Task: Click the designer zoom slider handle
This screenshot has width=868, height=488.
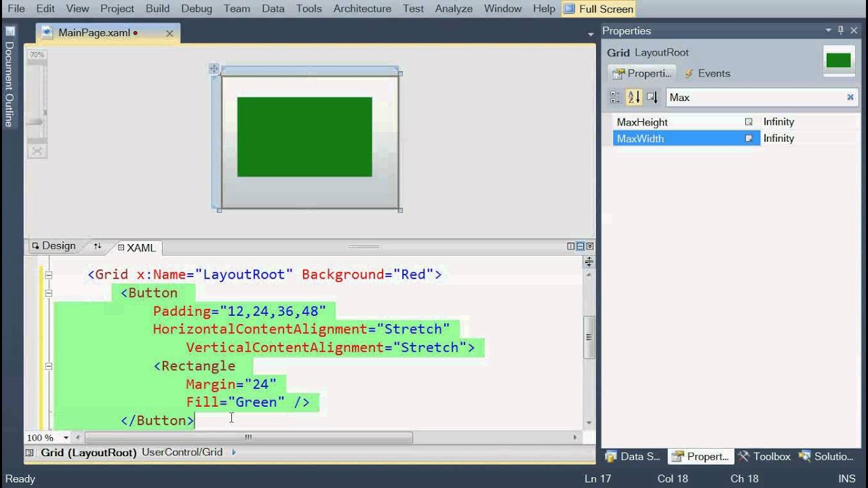Action: 36,122
